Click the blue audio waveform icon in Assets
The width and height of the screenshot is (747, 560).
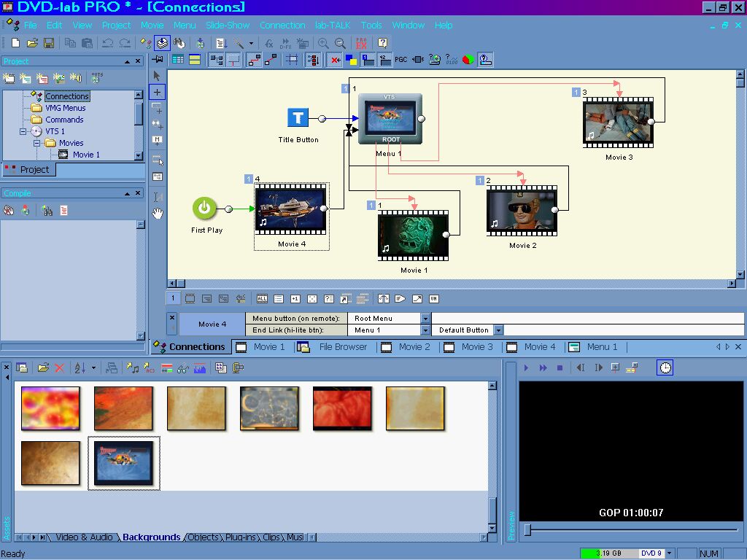200,367
